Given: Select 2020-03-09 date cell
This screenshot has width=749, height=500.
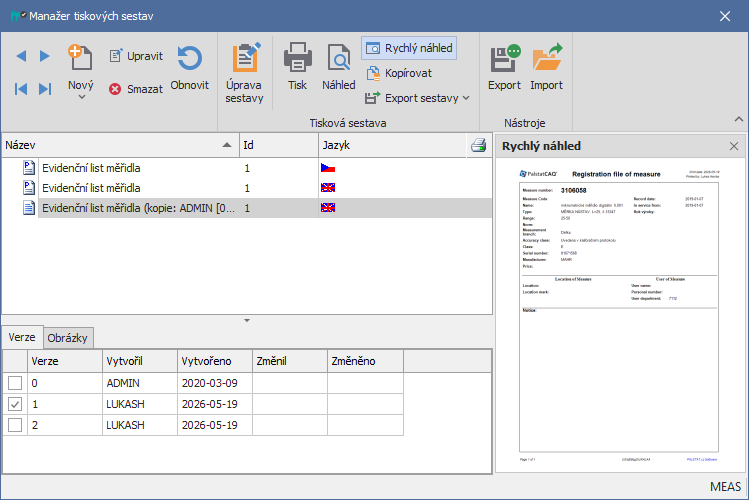Looking at the screenshot, I should 215,383.
